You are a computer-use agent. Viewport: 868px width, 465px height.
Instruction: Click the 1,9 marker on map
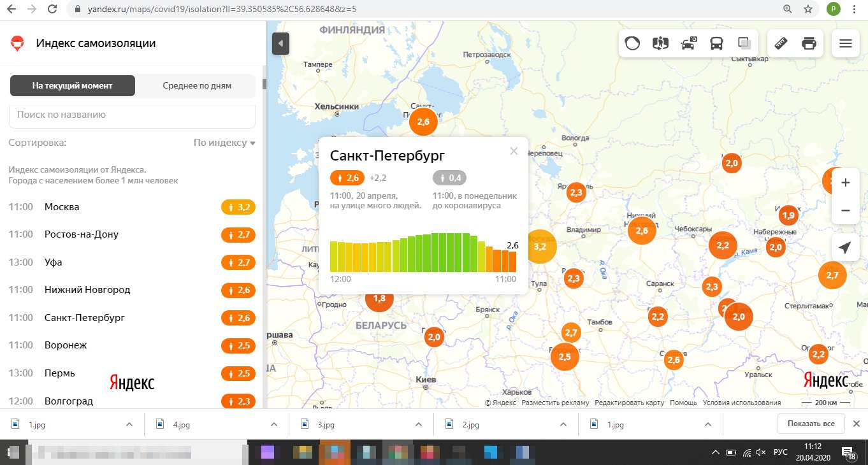(789, 215)
